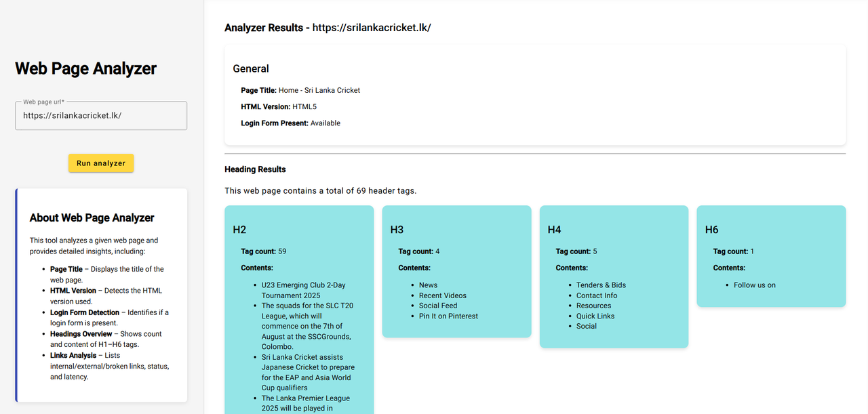
Task: Click Pin It on Pinterest item
Action: pos(448,316)
